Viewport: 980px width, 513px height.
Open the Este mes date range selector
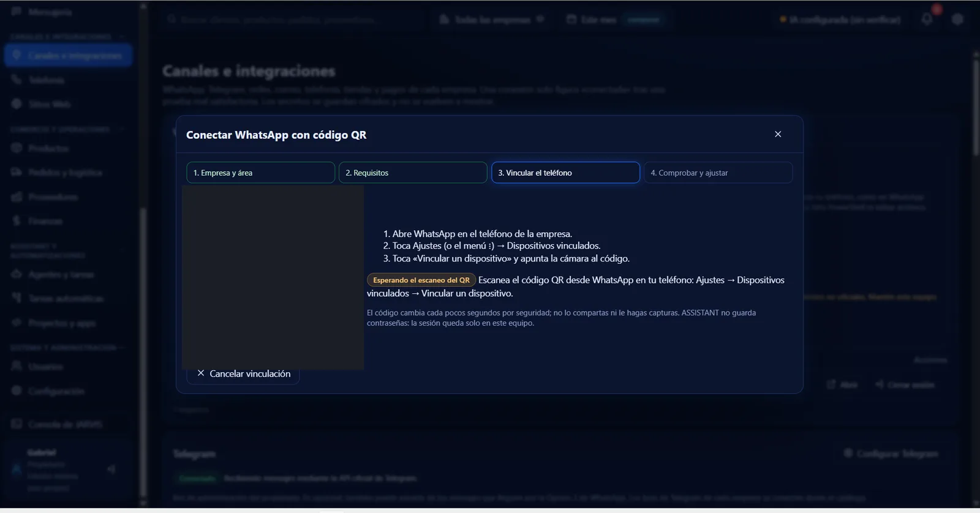(614, 20)
